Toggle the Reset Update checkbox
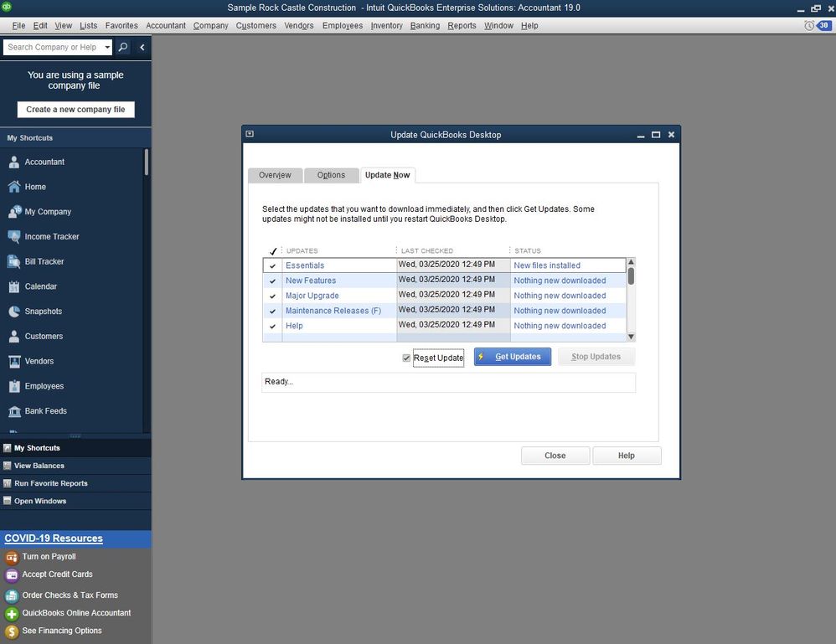This screenshot has height=644, width=836. click(x=406, y=358)
